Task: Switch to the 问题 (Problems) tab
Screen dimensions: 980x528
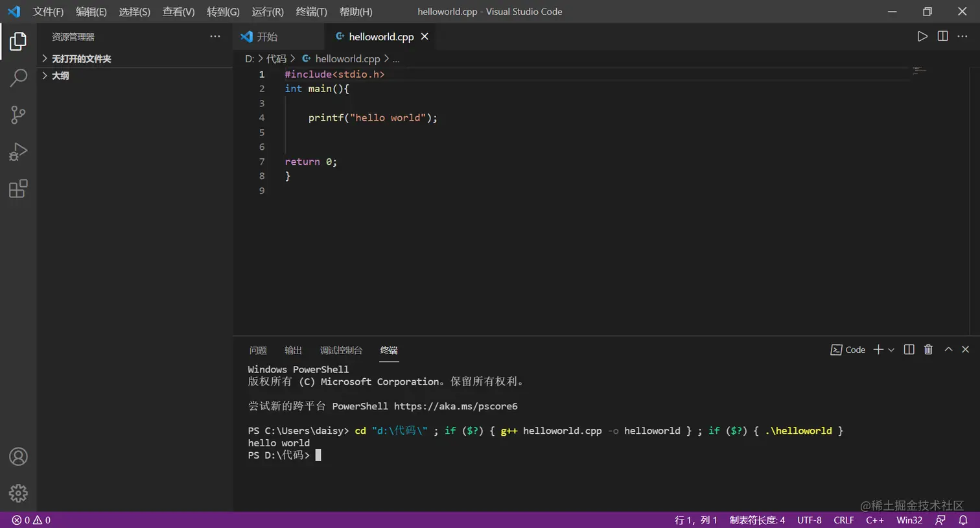Action: [257, 350]
